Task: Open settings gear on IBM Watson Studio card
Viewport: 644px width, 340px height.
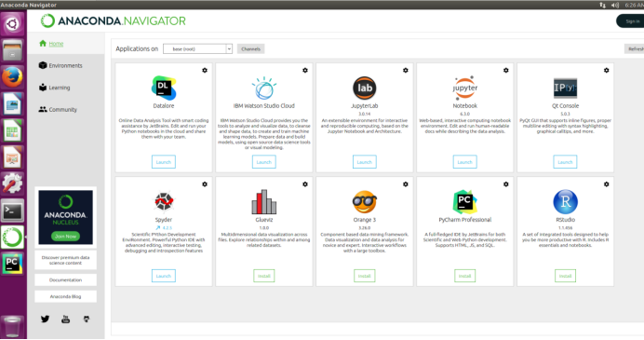Action: click(x=304, y=70)
